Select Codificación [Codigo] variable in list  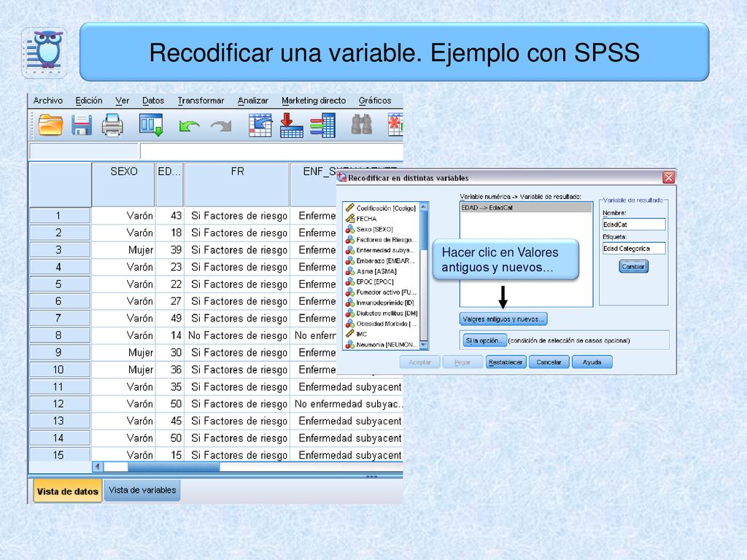pos(381,208)
